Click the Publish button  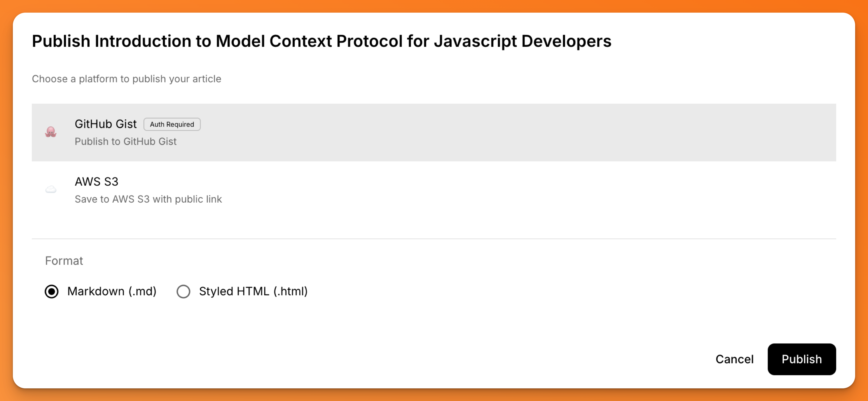802,359
